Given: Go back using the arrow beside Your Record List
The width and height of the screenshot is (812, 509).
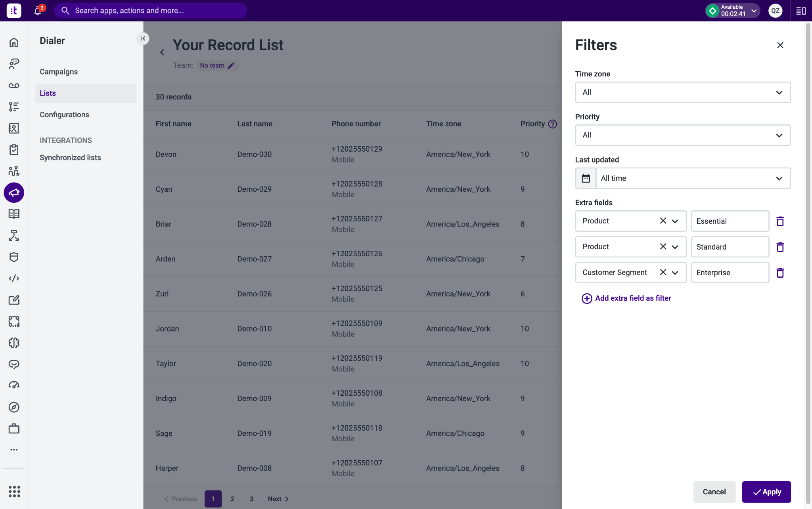Looking at the screenshot, I should point(162,52).
